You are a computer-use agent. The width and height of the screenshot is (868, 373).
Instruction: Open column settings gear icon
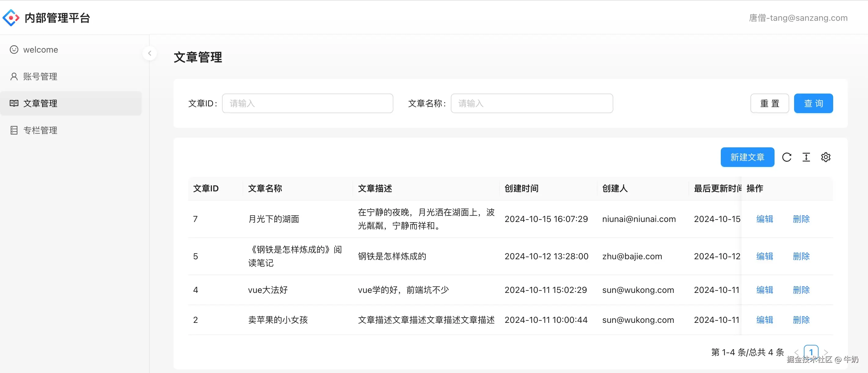pyautogui.click(x=826, y=157)
